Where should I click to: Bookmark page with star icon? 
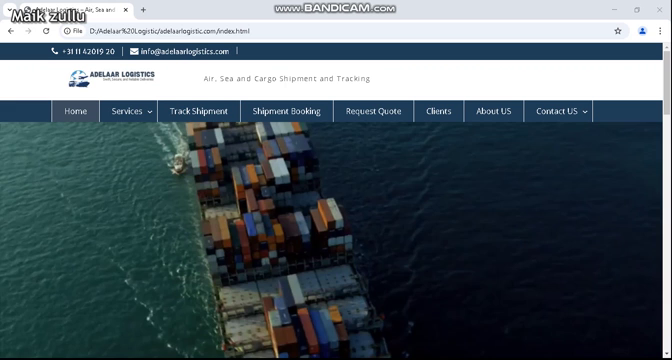pos(618,31)
